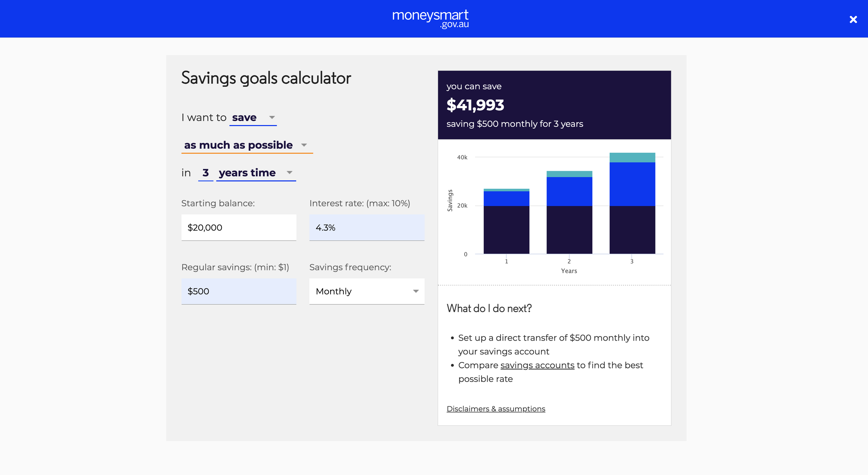
Task: Expand the 'as much as possible' dropdown
Action: point(247,145)
